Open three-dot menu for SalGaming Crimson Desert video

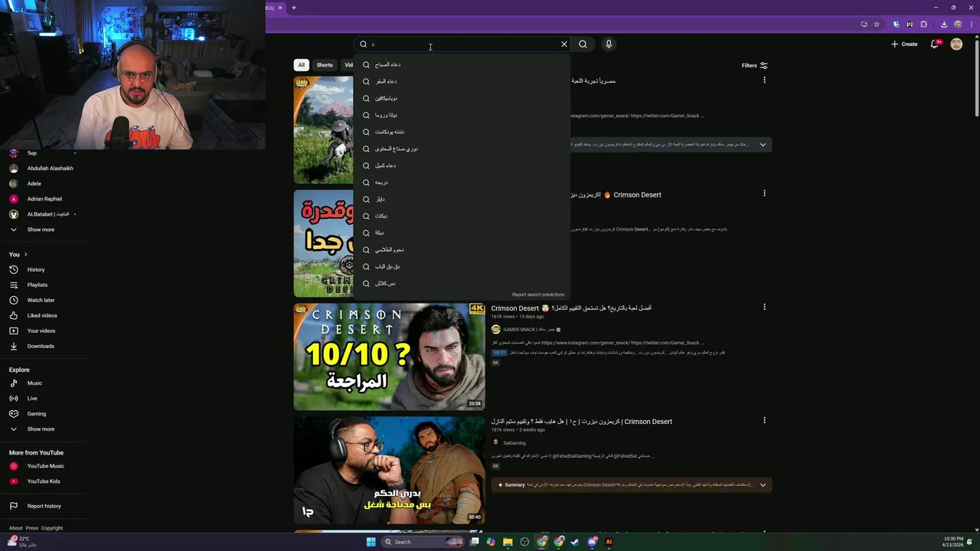click(764, 420)
